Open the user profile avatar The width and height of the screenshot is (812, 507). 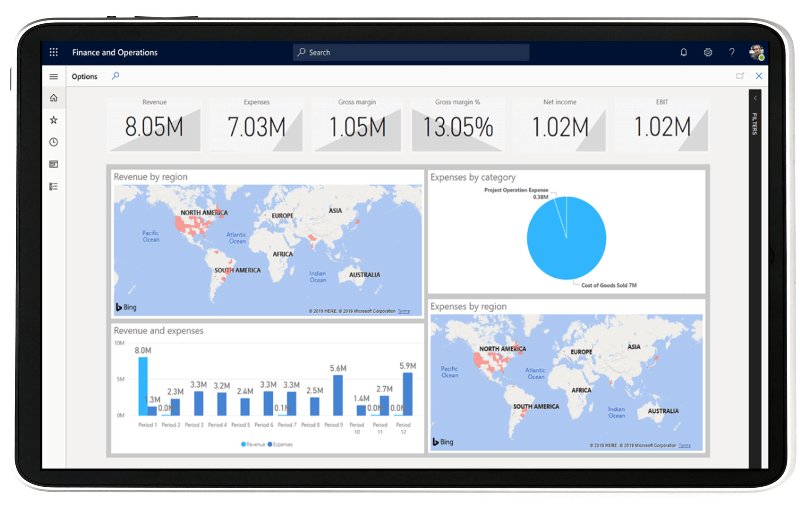[x=756, y=52]
